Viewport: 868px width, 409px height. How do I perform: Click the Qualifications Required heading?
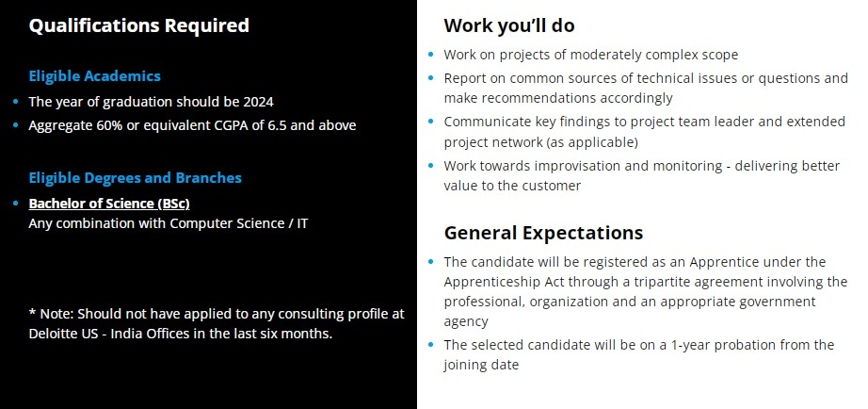point(139,25)
